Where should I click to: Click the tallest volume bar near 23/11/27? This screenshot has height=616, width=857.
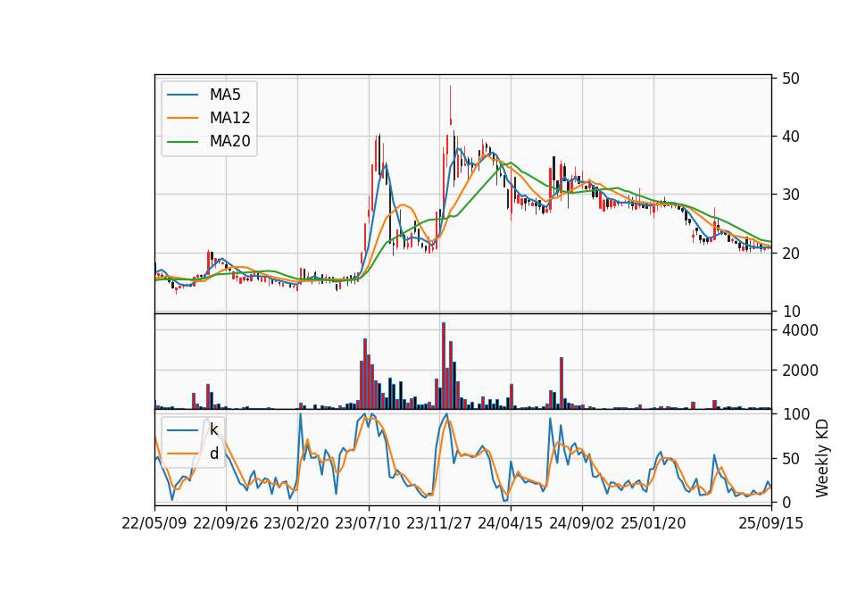click(x=444, y=366)
